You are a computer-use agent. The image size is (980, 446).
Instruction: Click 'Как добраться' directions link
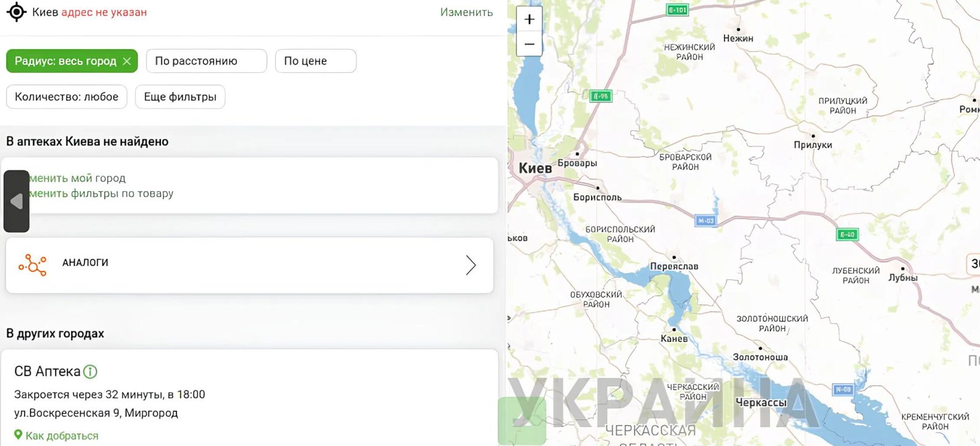pyautogui.click(x=62, y=436)
